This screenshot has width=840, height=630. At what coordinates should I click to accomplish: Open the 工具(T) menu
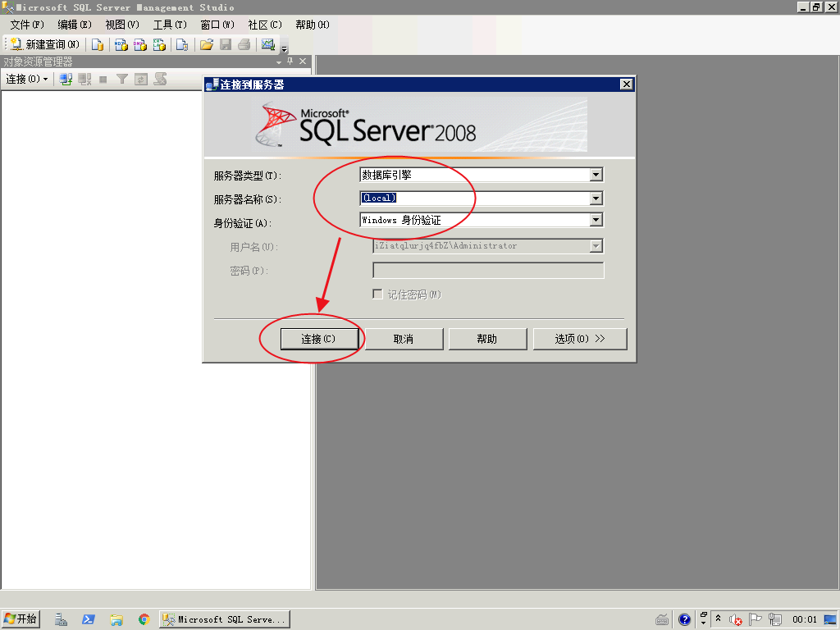tap(170, 25)
